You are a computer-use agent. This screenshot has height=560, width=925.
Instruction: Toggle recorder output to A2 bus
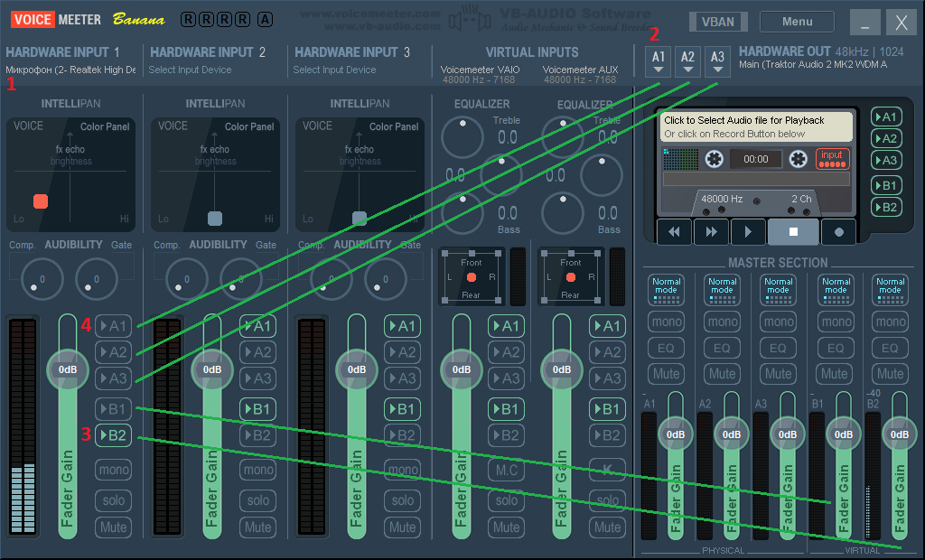click(886, 139)
